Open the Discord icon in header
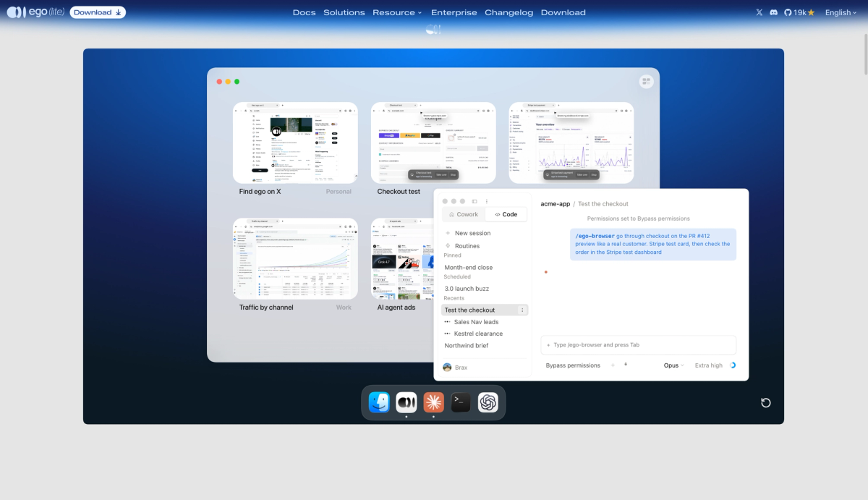 click(773, 12)
